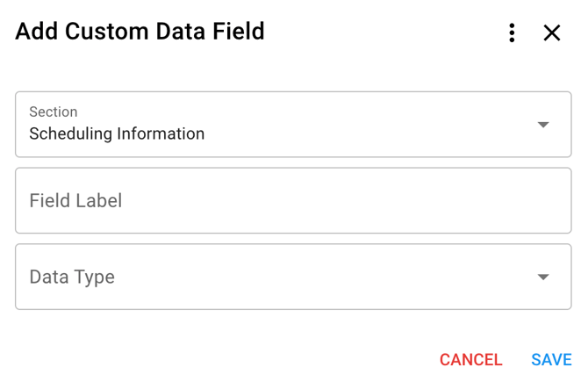Click the Data Type dropdown arrow
This screenshot has width=588, height=382.
coord(543,277)
